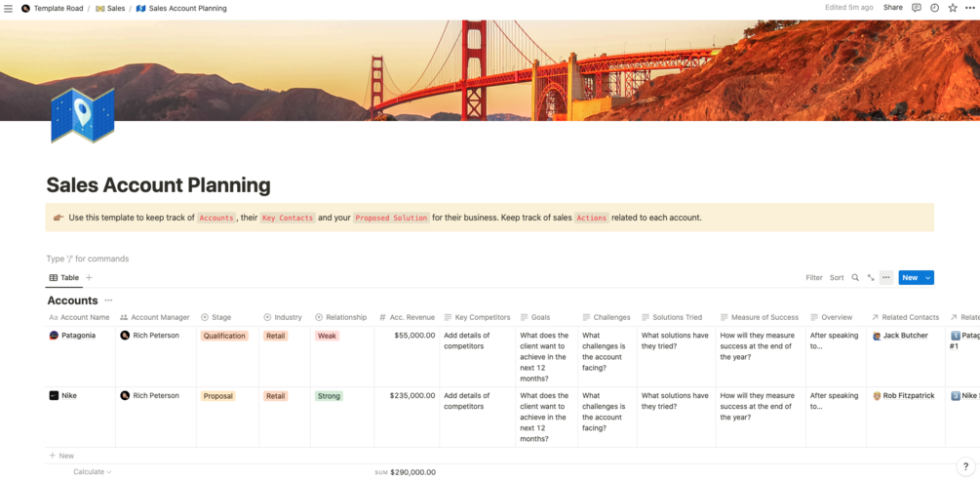
Task: Open Account Name column header
Action: (81, 317)
